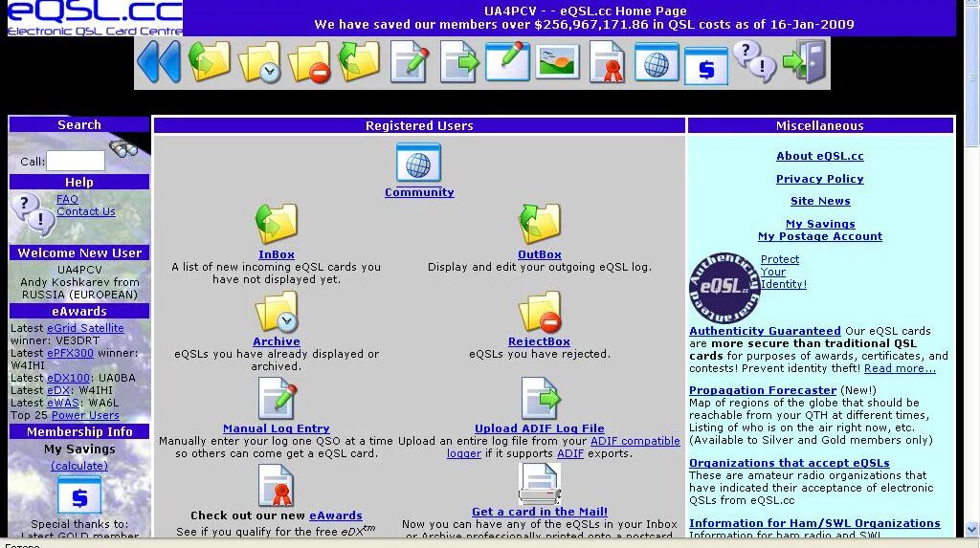Click the landscape picture toolbar icon
The height and width of the screenshot is (548, 980).
[x=558, y=61]
